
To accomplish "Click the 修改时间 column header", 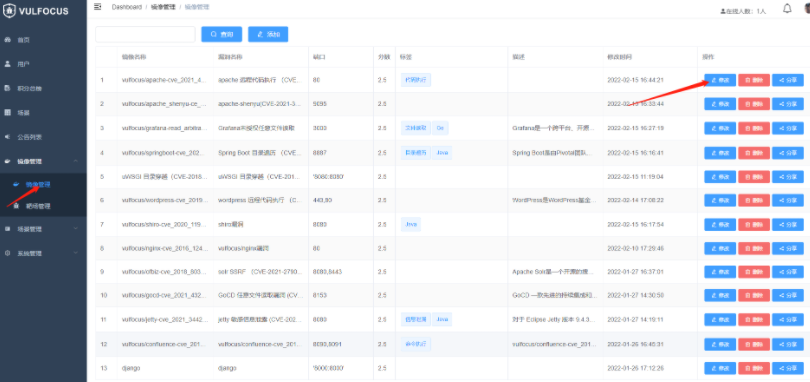I will click(619, 56).
